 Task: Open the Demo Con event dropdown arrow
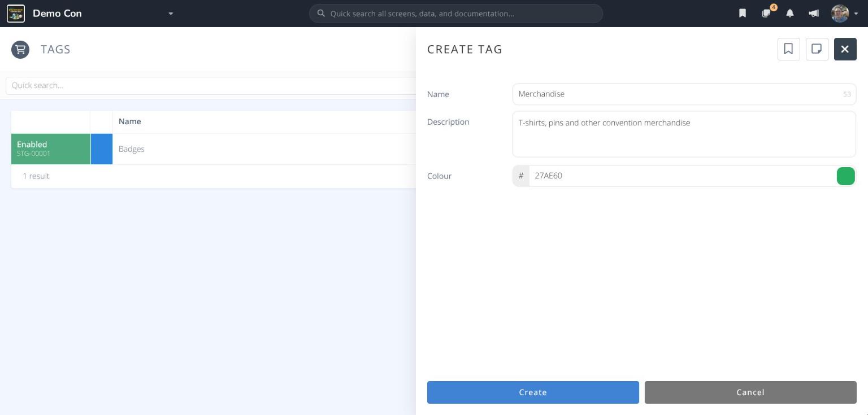(x=171, y=14)
